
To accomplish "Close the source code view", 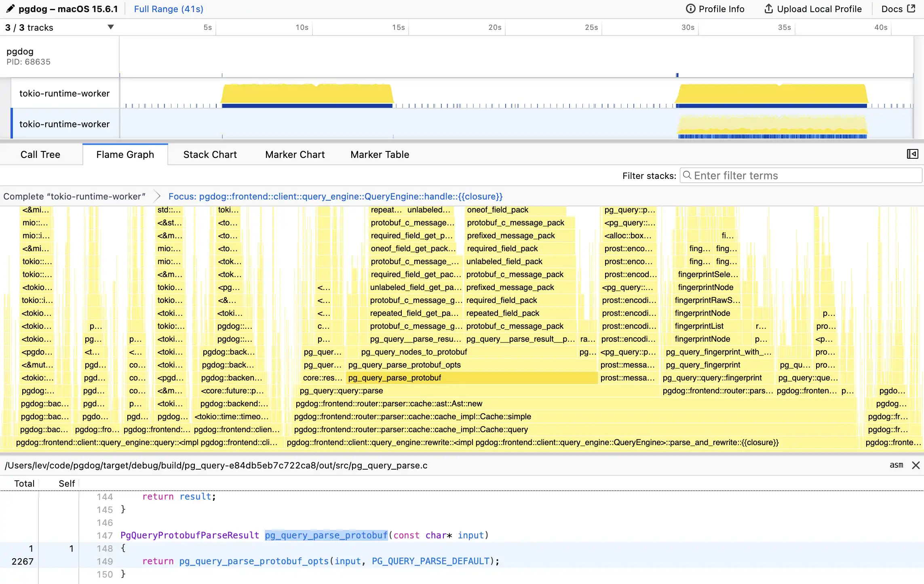I will pos(916,465).
